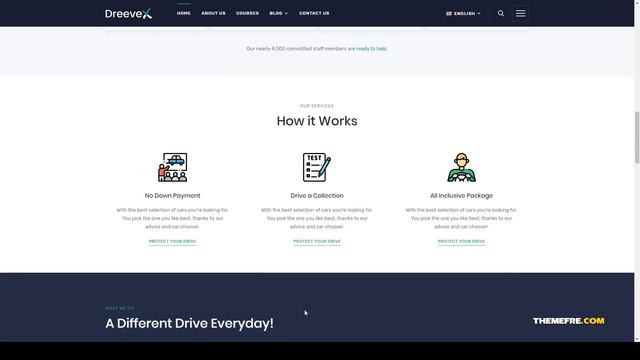Follow the 'ready to help' link

pos(371,49)
